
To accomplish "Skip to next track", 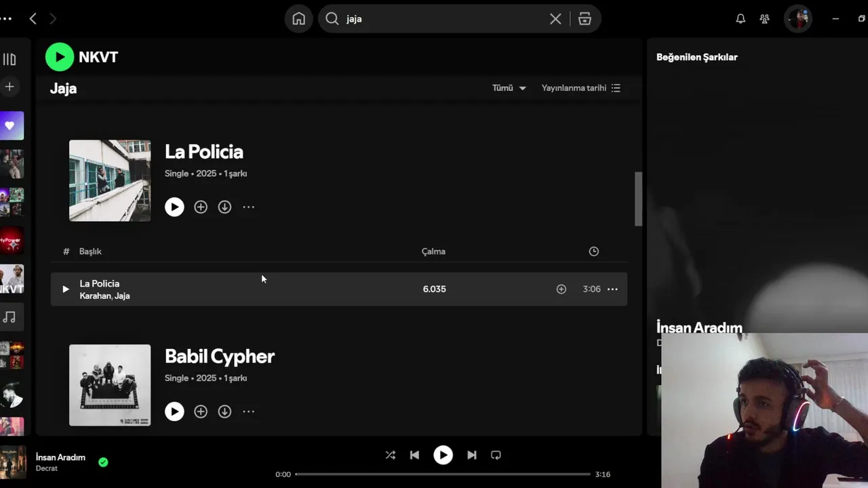I will point(471,455).
